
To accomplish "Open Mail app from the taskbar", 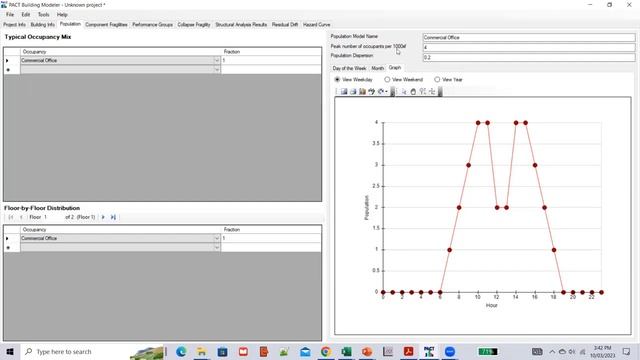I will point(305,351).
